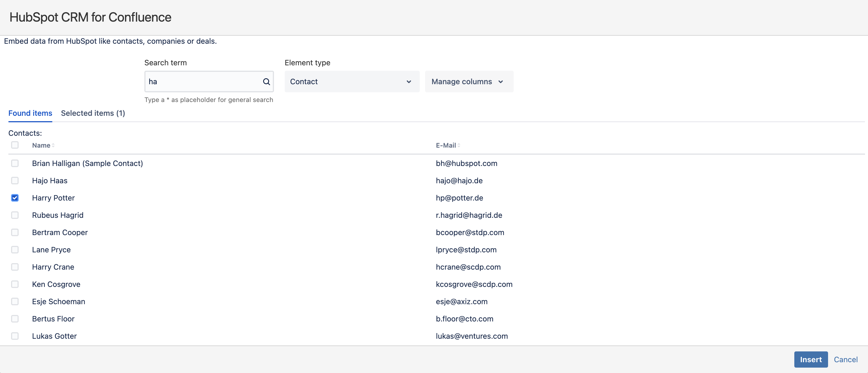Toggle select-all contacts checkbox
The height and width of the screenshot is (373, 868).
[15, 145]
